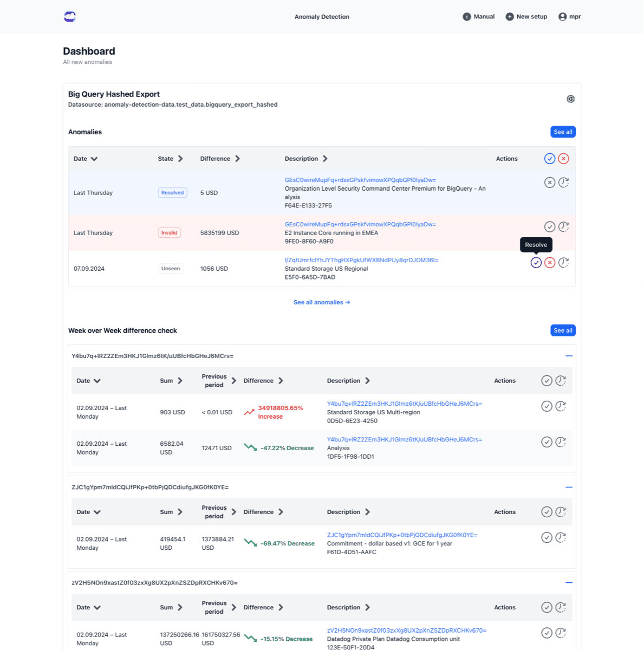Click See all button beside Anomalies
644x650 pixels.
coord(563,132)
